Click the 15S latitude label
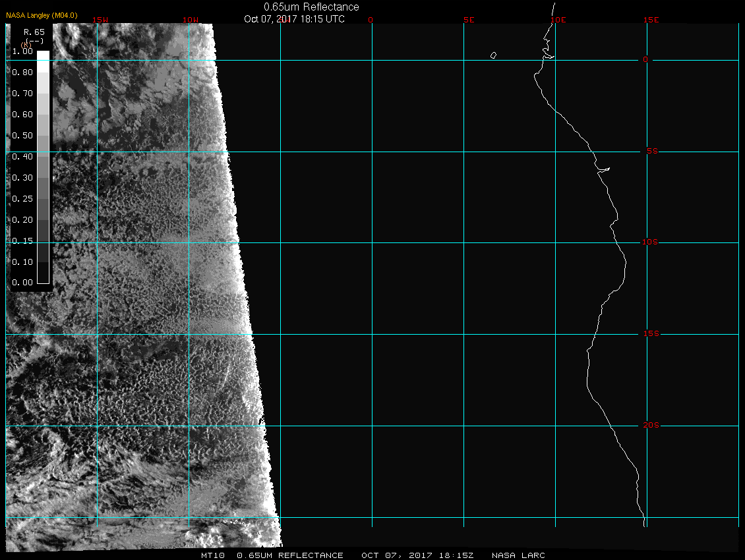 [651, 334]
